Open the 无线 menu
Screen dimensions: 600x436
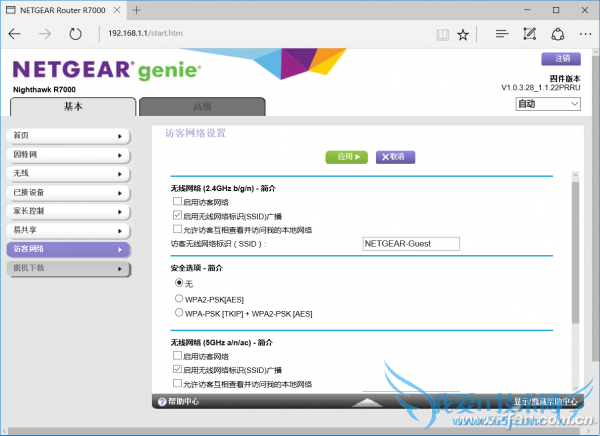[x=68, y=174]
